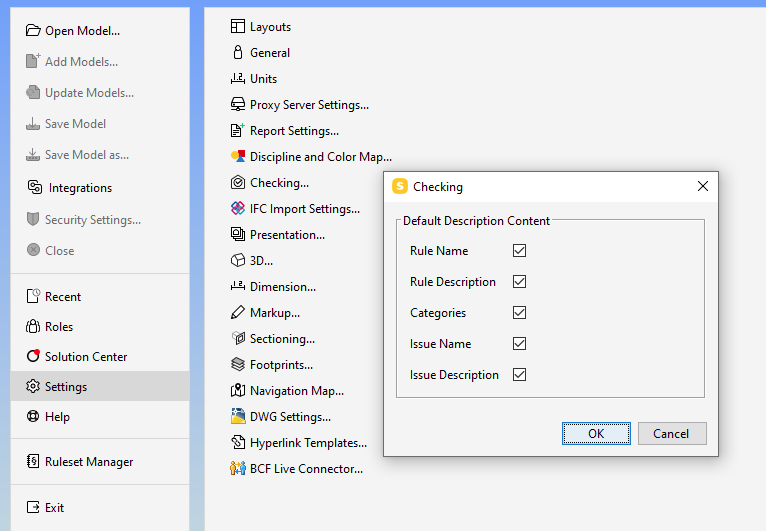Click the Checking settings icon

coord(237,182)
